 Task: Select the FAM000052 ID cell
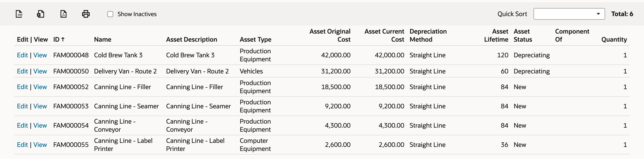(71, 87)
